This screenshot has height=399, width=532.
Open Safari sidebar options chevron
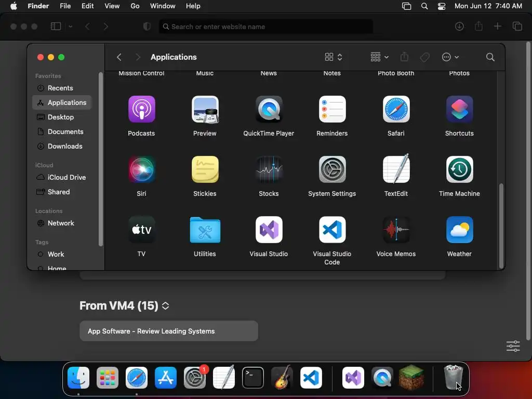tap(71, 26)
